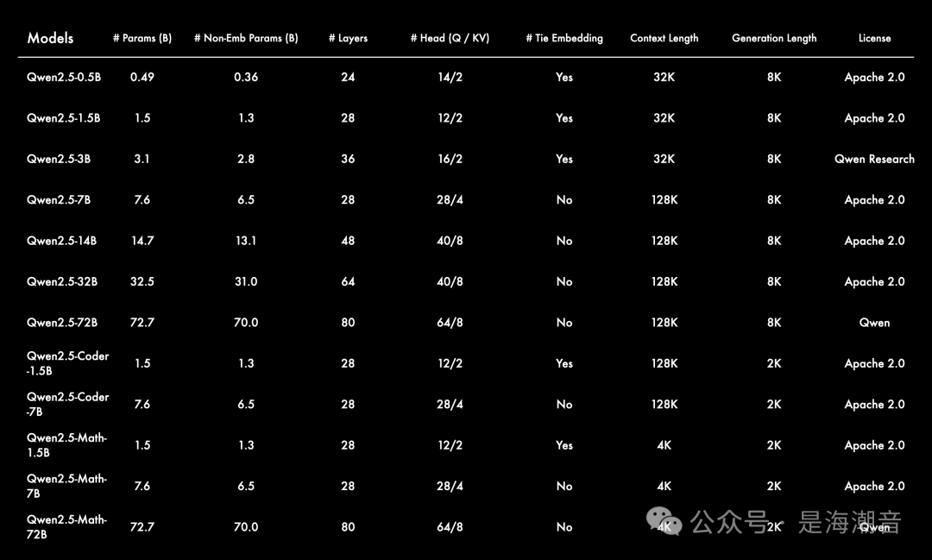Click the Qwen license cell for Qwen2.5-72B
Screen dimensions: 932x560
[x=874, y=323]
